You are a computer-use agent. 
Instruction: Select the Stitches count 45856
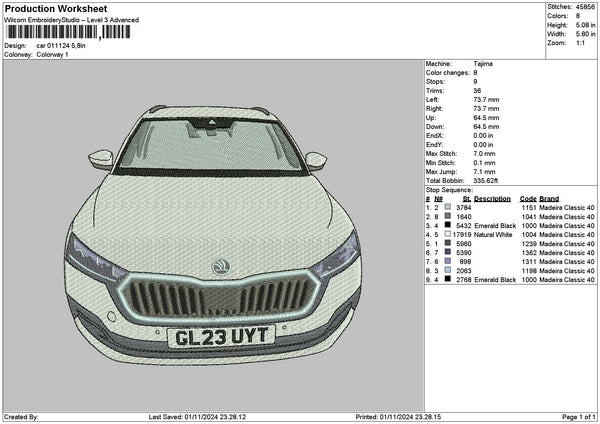pos(585,7)
